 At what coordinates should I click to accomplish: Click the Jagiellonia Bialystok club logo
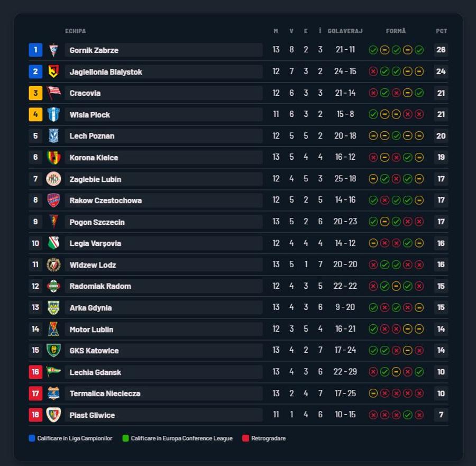(x=54, y=71)
